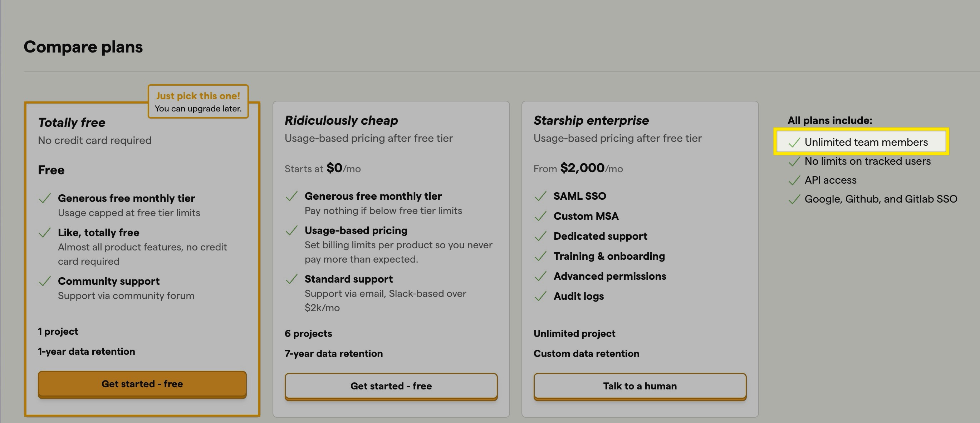Click the orange Get started - free button

pyautogui.click(x=142, y=384)
